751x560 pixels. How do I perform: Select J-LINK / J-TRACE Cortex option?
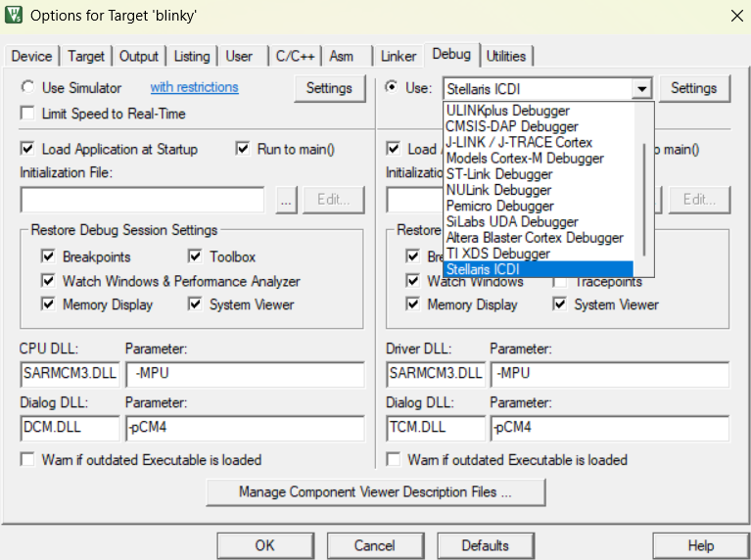539,142
